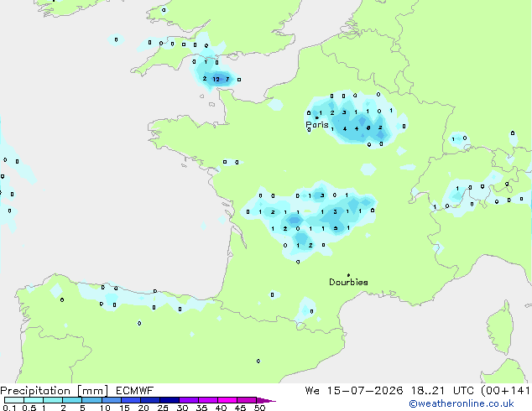Click the legend label '0.1'
Image resolution: width=532 pixels, height=411 pixels.
coord(9,408)
